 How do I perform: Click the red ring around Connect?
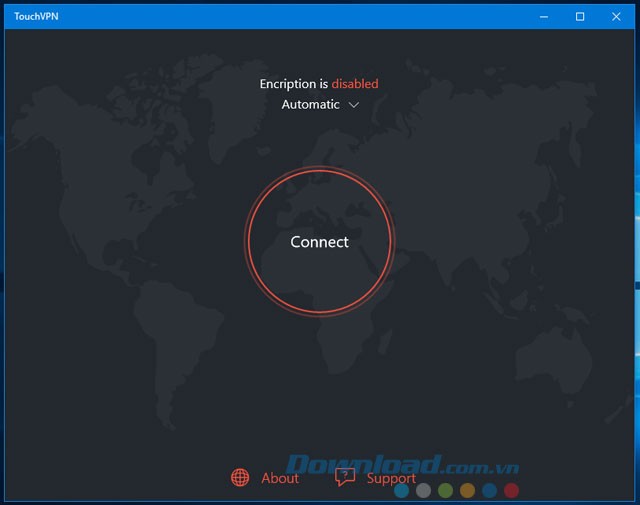point(320,172)
